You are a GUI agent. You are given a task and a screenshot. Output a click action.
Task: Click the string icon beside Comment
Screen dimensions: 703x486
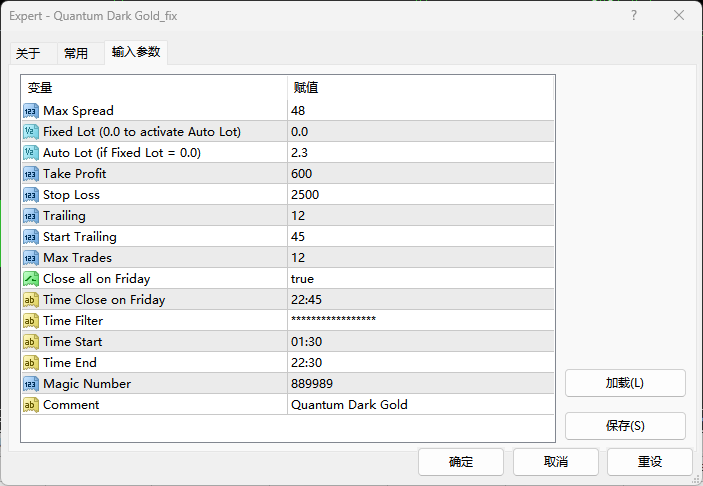(x=30, y=405)
